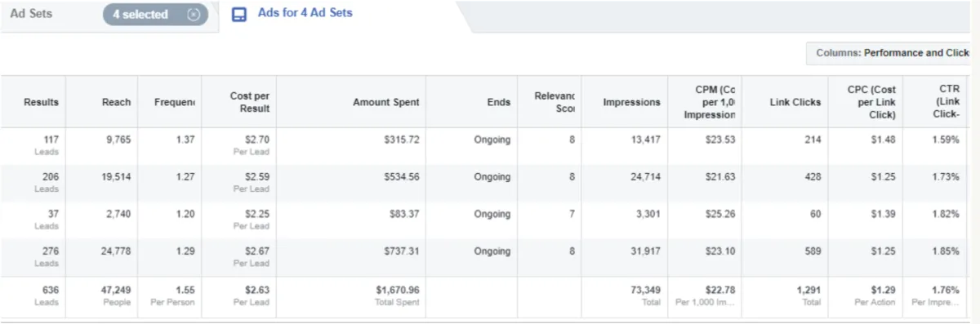Select the row with 276 leads

[485, 258]
